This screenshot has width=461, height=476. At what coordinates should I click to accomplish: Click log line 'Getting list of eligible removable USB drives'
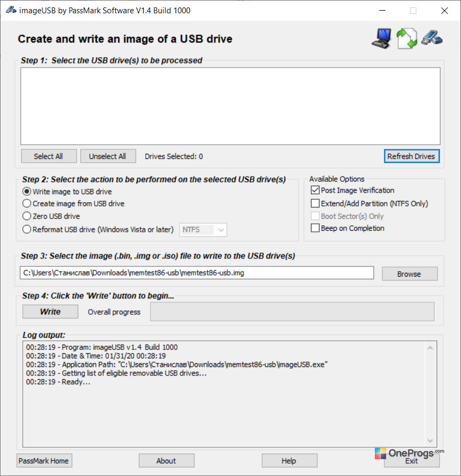116,373
